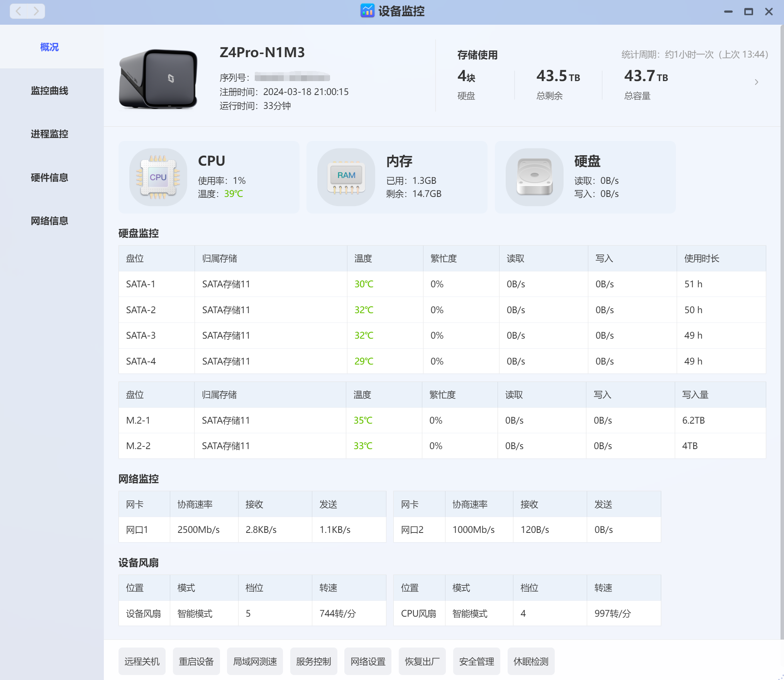Expand storage usage details chevron
Viewport: 784px width, 680px height.
coord(756,82)
